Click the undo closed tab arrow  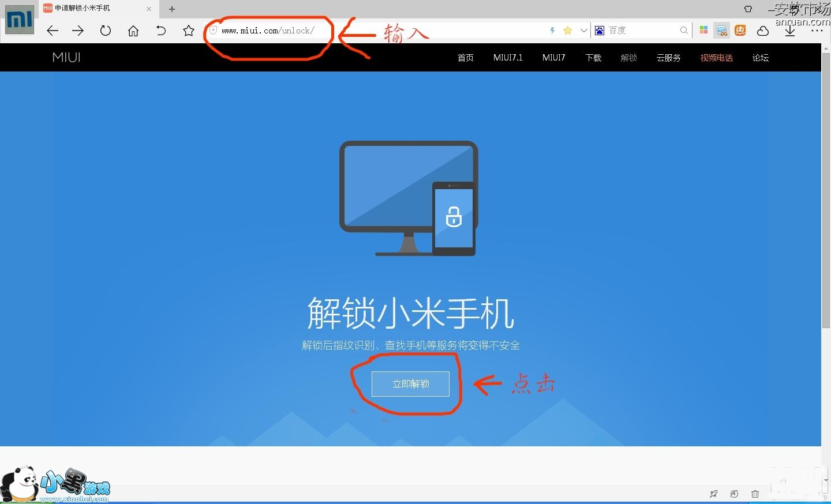click(161, 31)
